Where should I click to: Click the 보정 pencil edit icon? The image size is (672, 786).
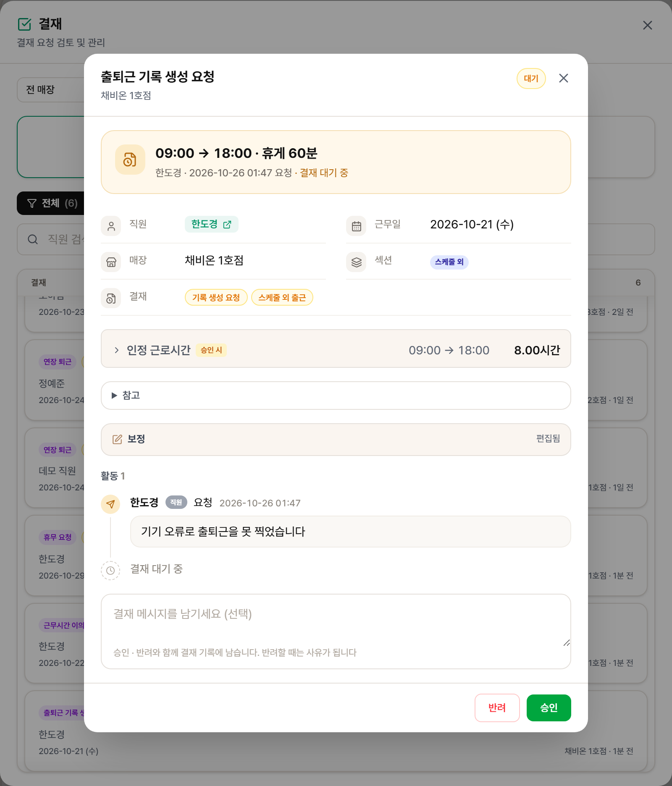117,439
